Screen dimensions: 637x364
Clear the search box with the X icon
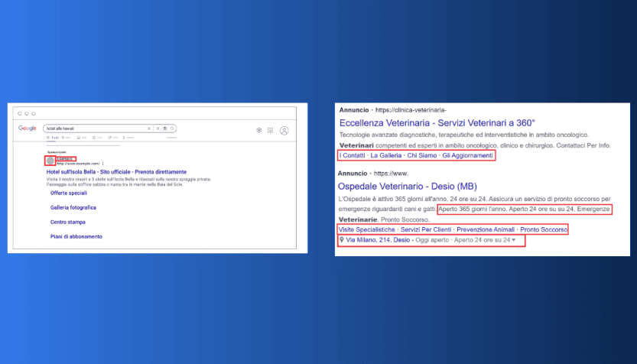tap(148, 128)
